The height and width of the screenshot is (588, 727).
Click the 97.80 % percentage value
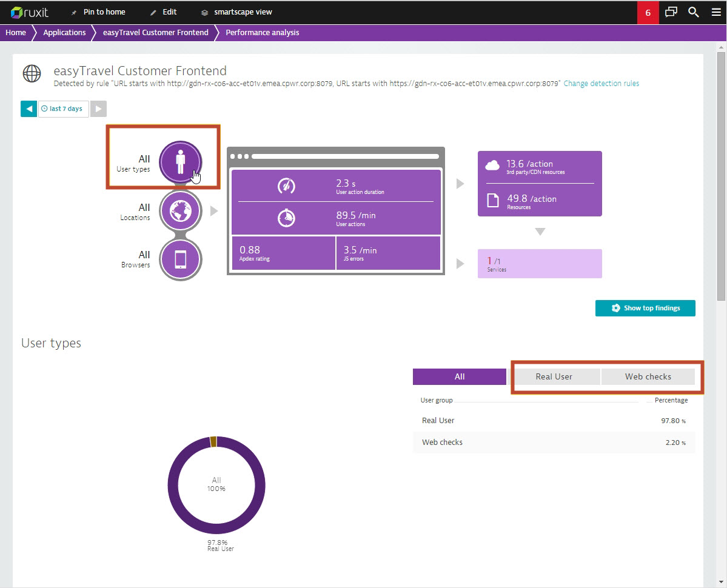click(673, 421)
